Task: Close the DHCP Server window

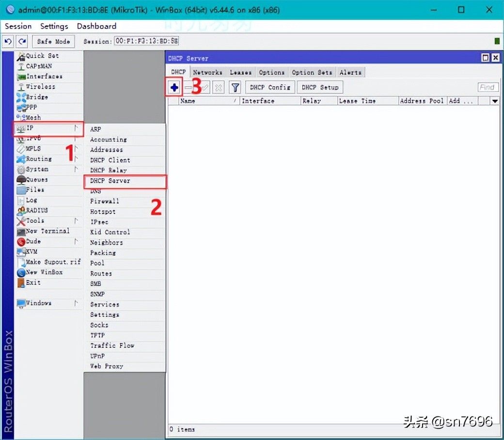Action: [x=496, y=58]
